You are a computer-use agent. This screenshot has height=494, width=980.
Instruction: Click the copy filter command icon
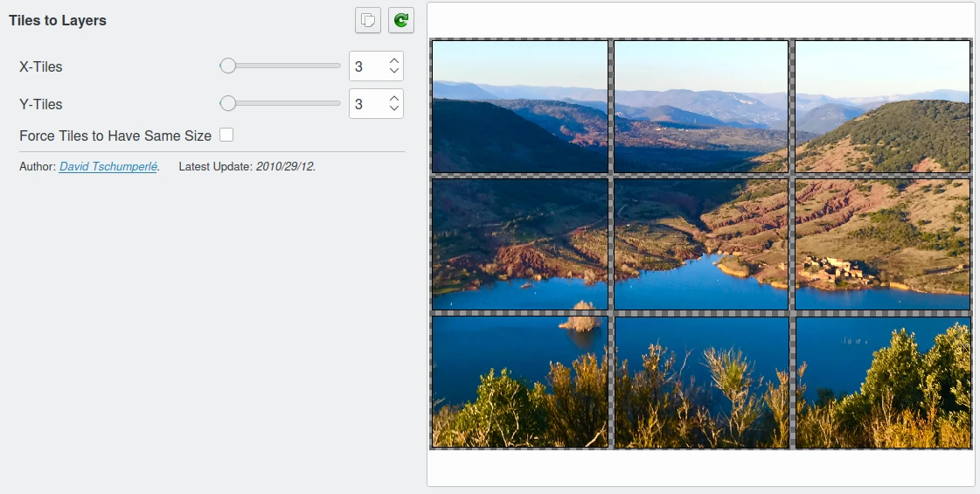(x=368, y=20)
